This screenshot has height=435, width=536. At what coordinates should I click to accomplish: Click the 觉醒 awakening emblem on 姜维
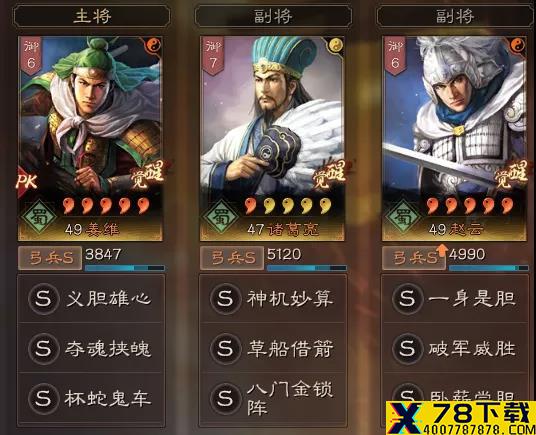click(x=148, y=175)
